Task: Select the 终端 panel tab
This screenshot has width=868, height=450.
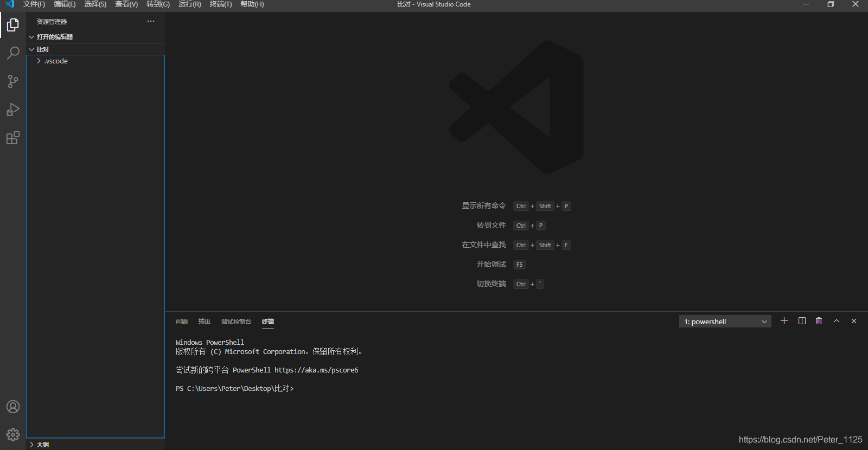Action: tap(268, 322)
